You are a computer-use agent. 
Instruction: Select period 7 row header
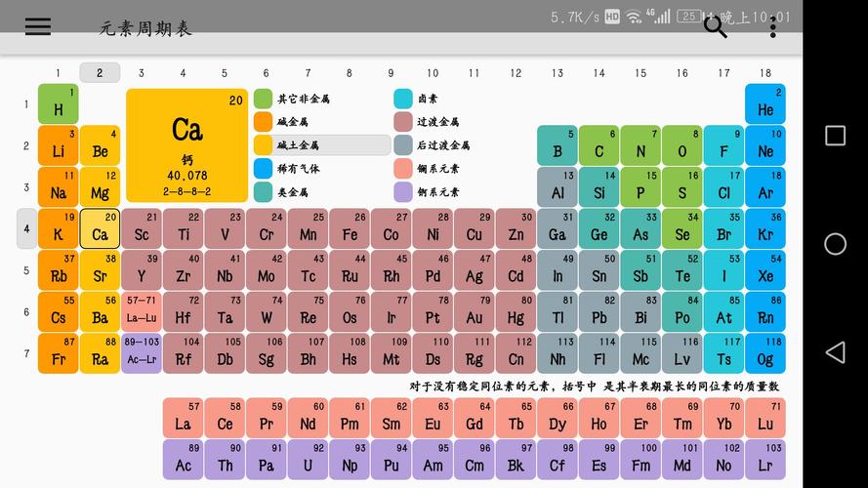[26, 353]
